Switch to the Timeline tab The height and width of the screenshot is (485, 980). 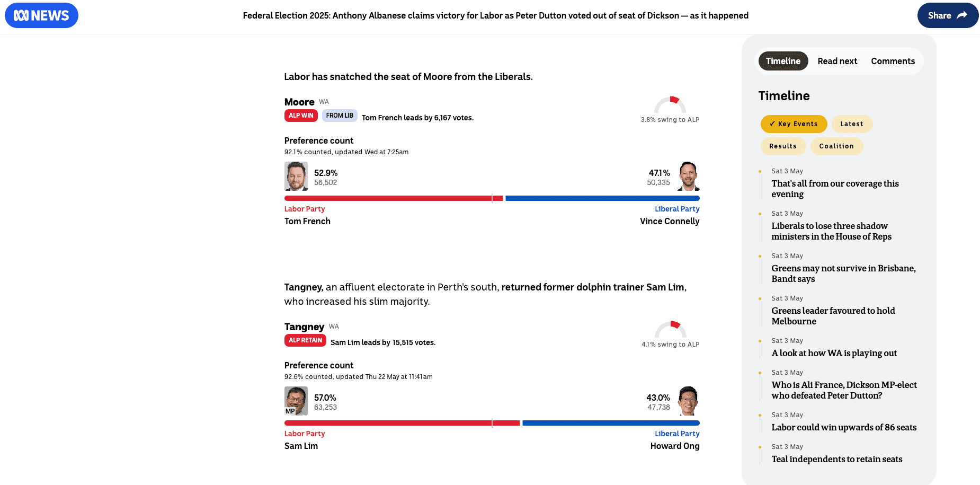pos(783,61)
